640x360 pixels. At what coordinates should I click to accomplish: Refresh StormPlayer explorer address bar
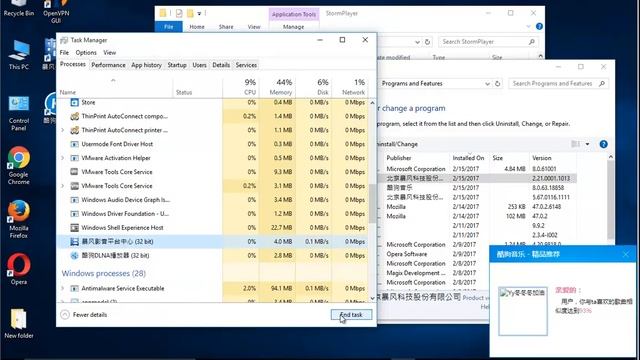(427, 42)
